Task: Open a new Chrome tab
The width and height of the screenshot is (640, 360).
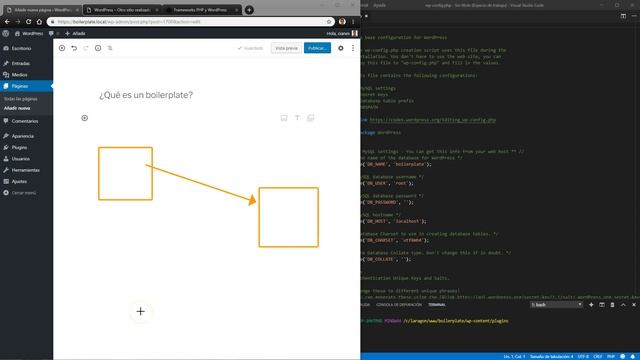Action: [249, 10]
